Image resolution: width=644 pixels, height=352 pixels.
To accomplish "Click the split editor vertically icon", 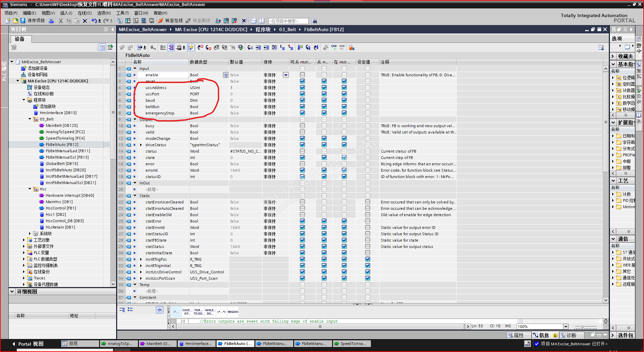I will [x=261, y=21].
